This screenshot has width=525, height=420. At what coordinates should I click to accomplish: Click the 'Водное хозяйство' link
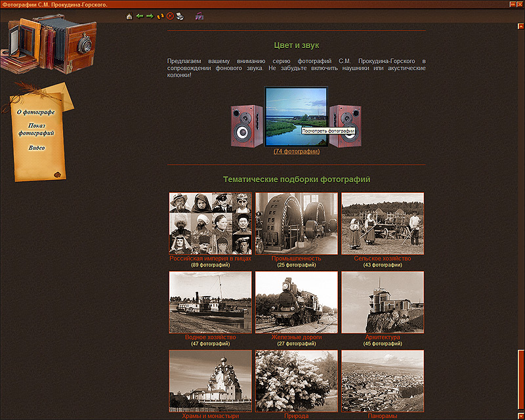point(210,337)
